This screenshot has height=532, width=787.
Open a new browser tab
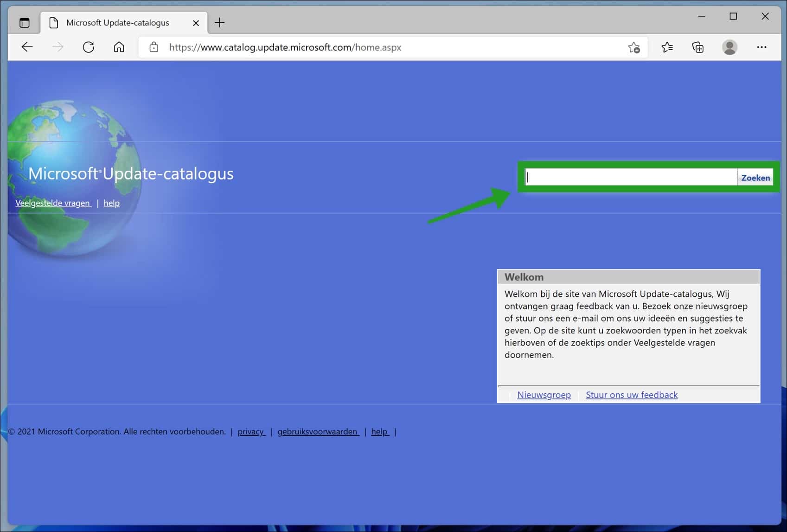(219, 22)
